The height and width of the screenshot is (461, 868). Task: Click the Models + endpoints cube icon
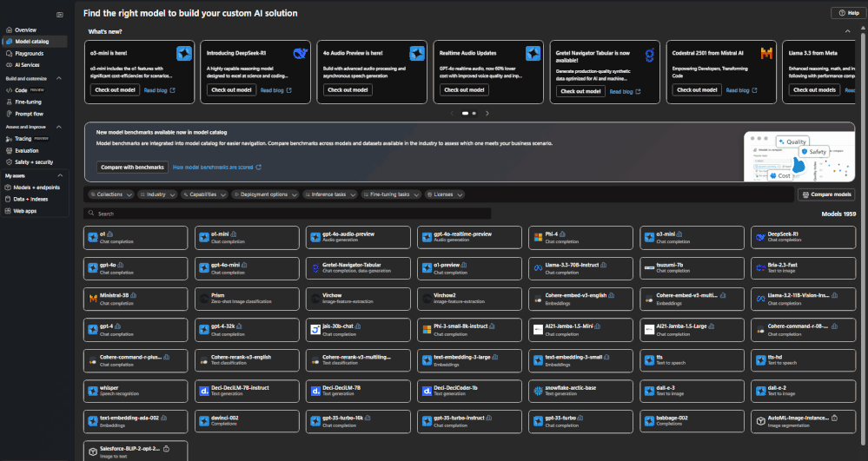coord(8,188)
